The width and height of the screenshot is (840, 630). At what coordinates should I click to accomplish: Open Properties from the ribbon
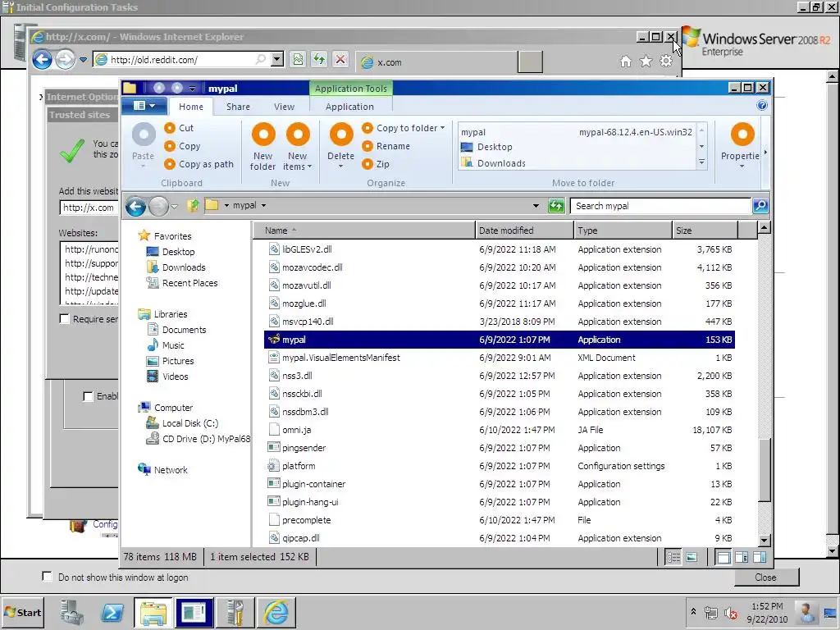click(742, 144)
